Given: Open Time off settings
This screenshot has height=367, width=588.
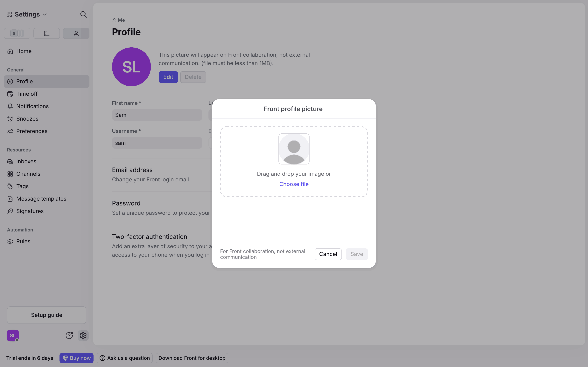Looking at the screenshot, I should [27, 94].
